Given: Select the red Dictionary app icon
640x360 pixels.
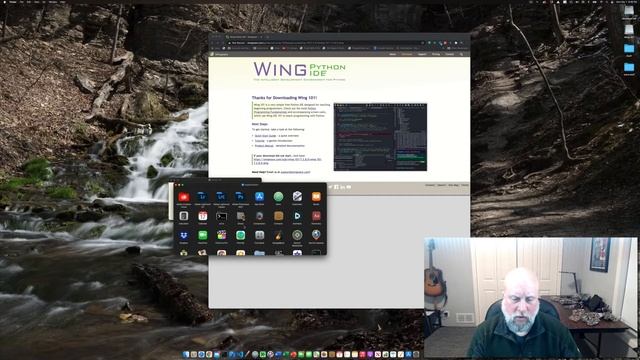Looking at the screenshot, I should [316, 216].
